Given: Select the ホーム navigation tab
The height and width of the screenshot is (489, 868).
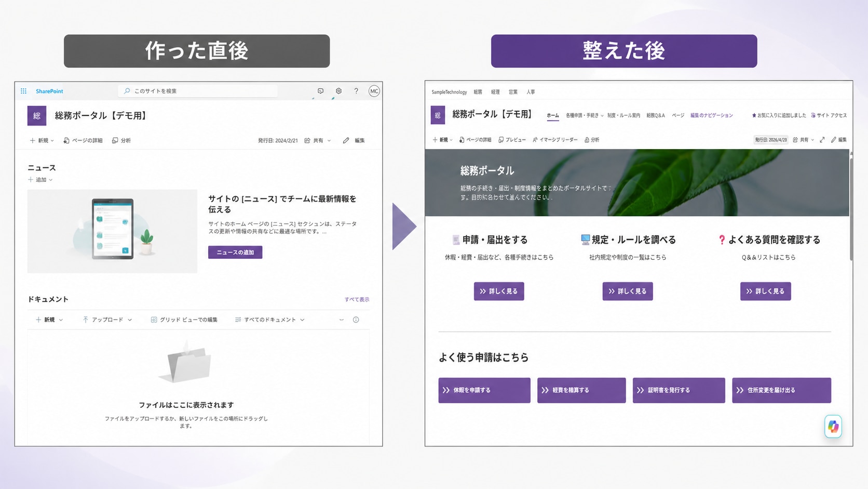Looking at the screenshot, I should coord(553,115).
